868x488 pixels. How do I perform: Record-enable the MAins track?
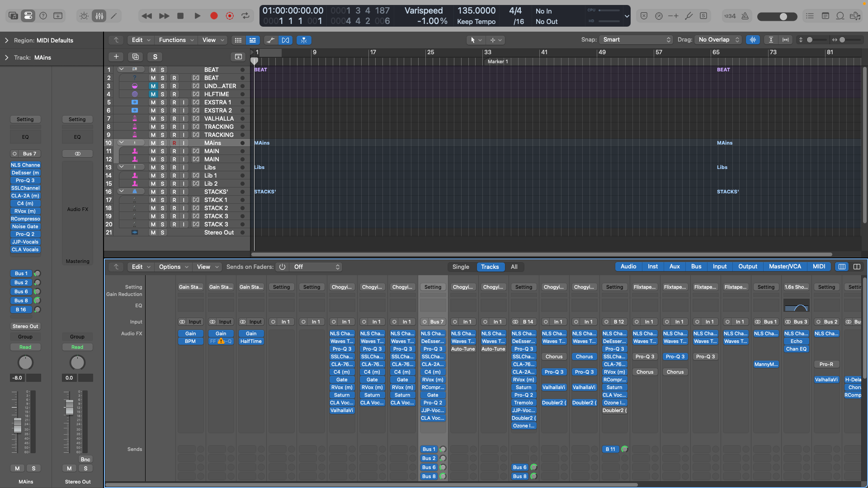[174, 143]
